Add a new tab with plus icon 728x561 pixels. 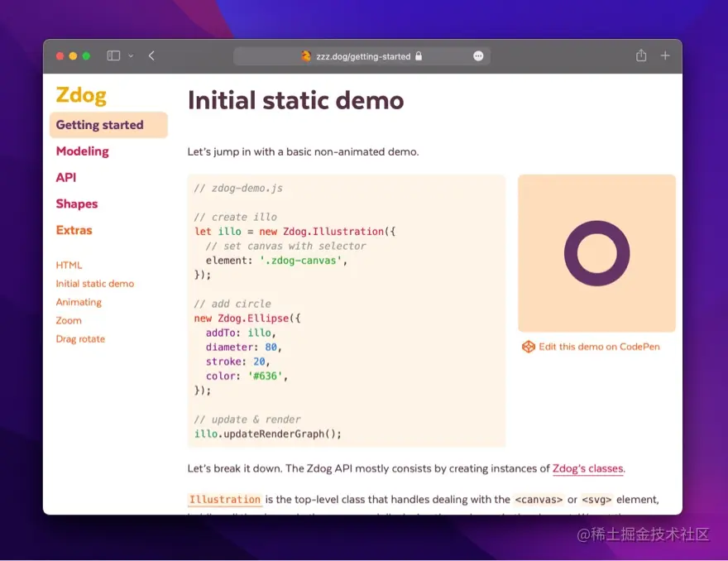665,55
